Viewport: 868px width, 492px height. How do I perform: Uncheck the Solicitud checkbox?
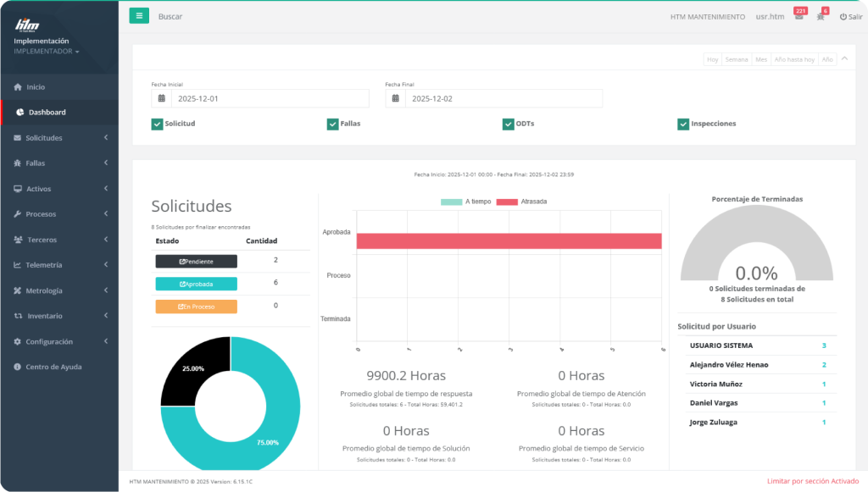point(157,124)
